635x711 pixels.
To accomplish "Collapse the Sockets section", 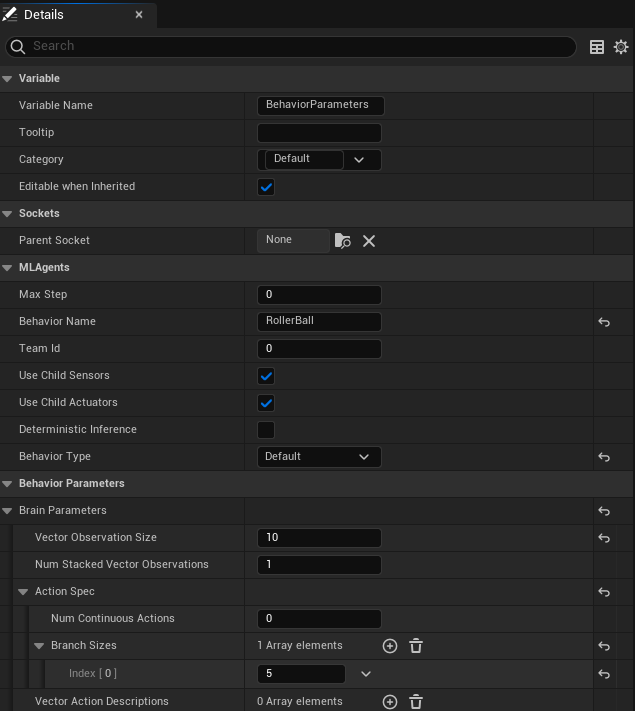I will [x=7, y=214].
